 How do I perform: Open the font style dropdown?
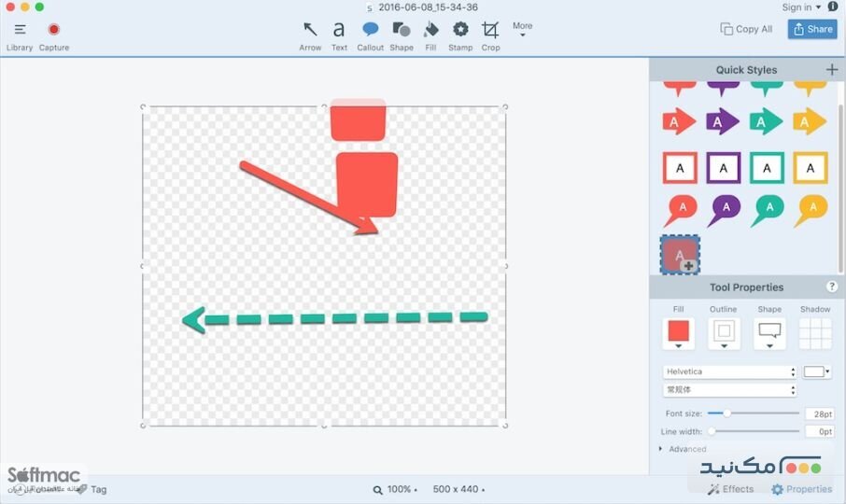tap(729, 390)
